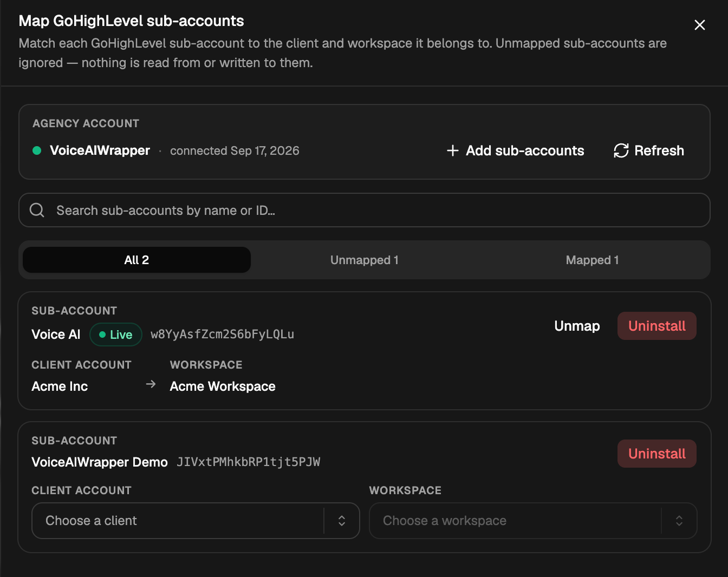The width and height of the screenshot is (728, 577).
Task: Click the green connected status dot
Action: click(x=37, y=150)
